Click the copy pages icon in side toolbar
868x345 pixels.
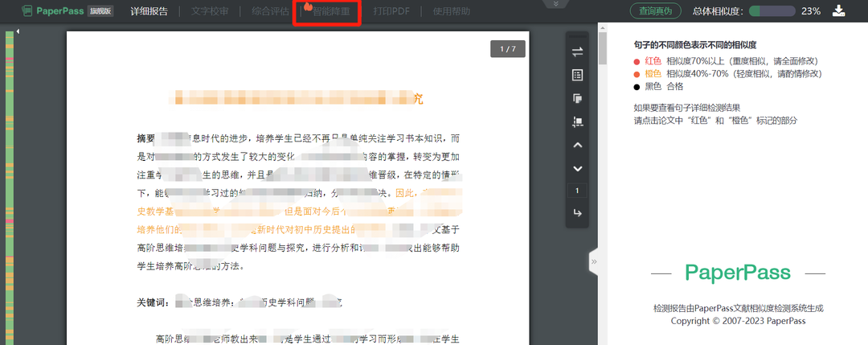click(577, 99)
